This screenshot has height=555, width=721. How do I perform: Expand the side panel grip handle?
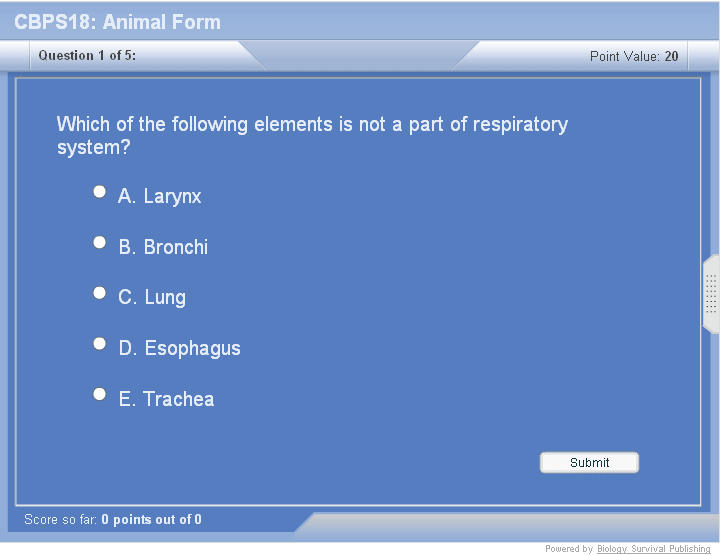pos(711,294)
